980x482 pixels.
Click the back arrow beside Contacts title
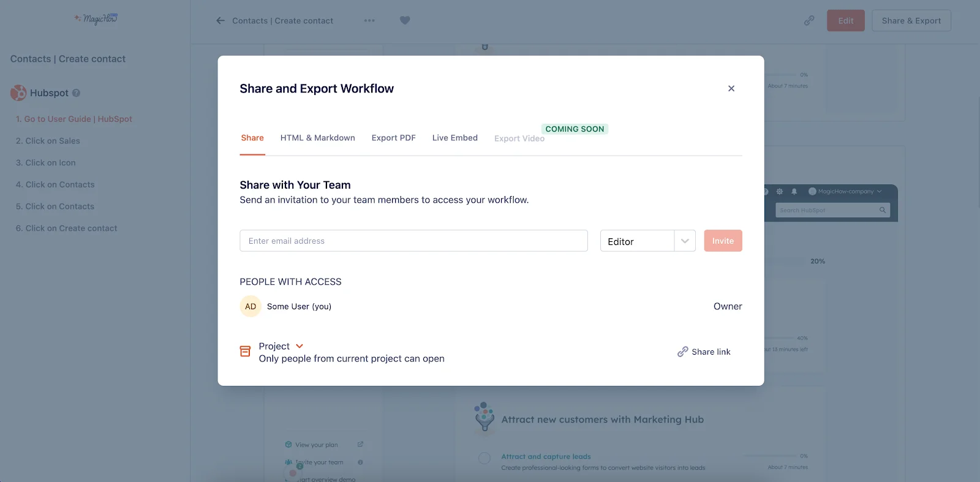point(221,21)
